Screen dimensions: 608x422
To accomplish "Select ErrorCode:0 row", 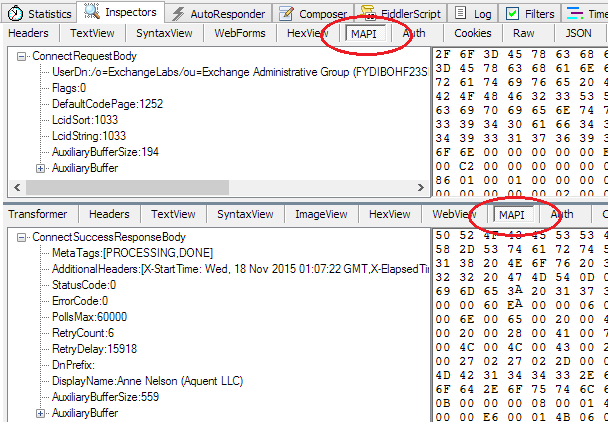I will point(80,301).
